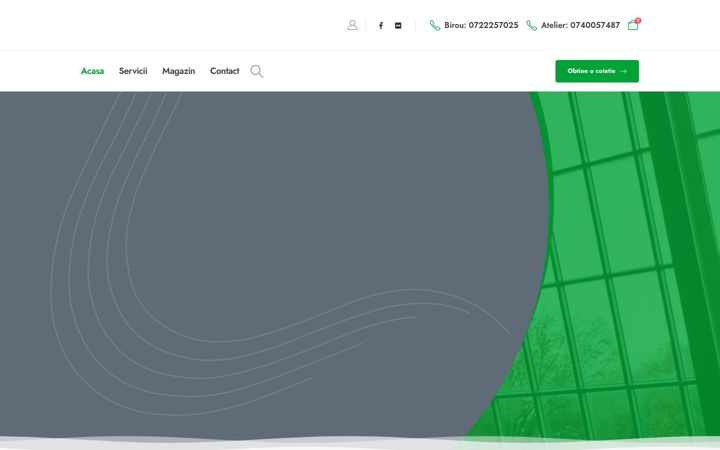This screenshot has height=450, width=720.
Task: Open the Servicii menu item
Action: click(x=133, y=71)
